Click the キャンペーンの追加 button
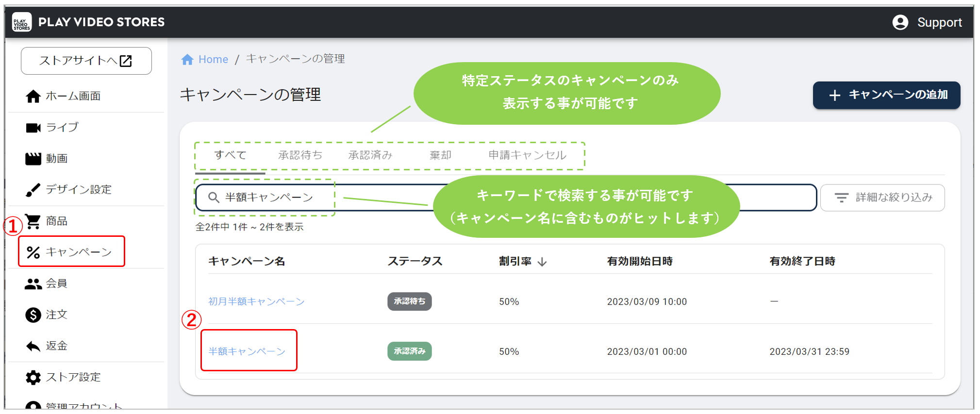This screenshot has width=980, height=414. pos(886,95)
